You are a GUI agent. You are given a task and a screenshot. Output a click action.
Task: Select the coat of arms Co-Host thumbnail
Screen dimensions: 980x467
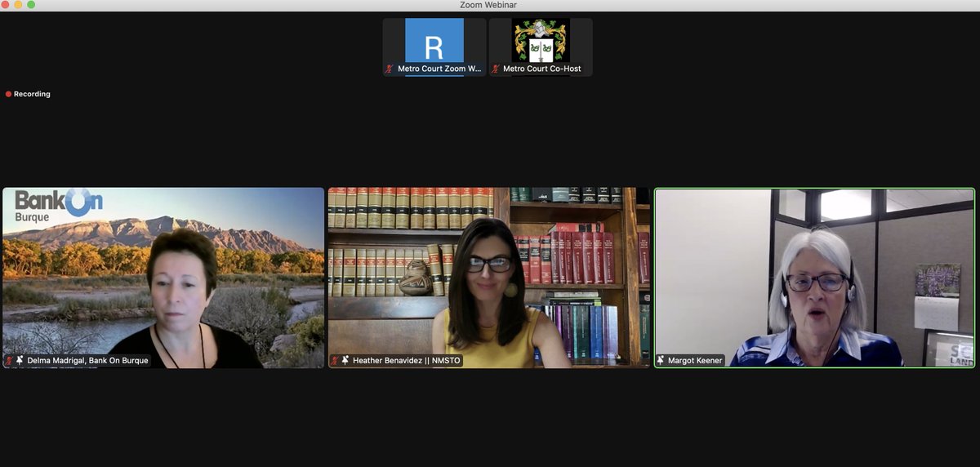point(541,47)
